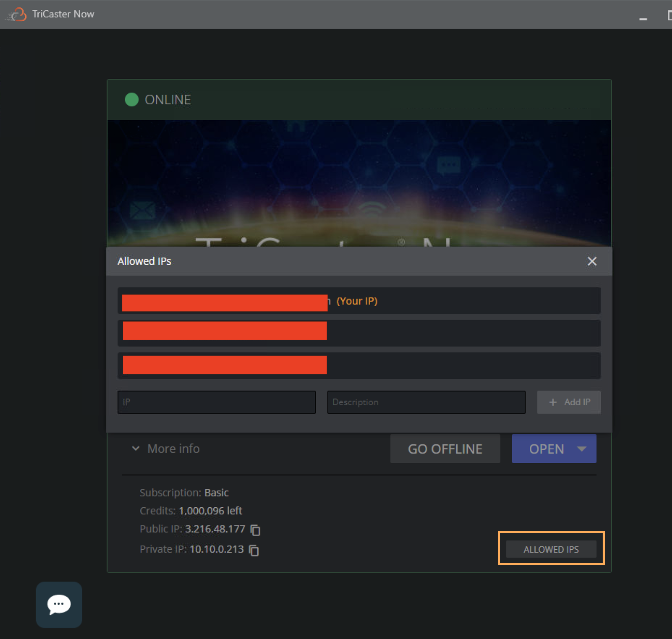
Task: Collapse the More info section
Action: [166, 449]
